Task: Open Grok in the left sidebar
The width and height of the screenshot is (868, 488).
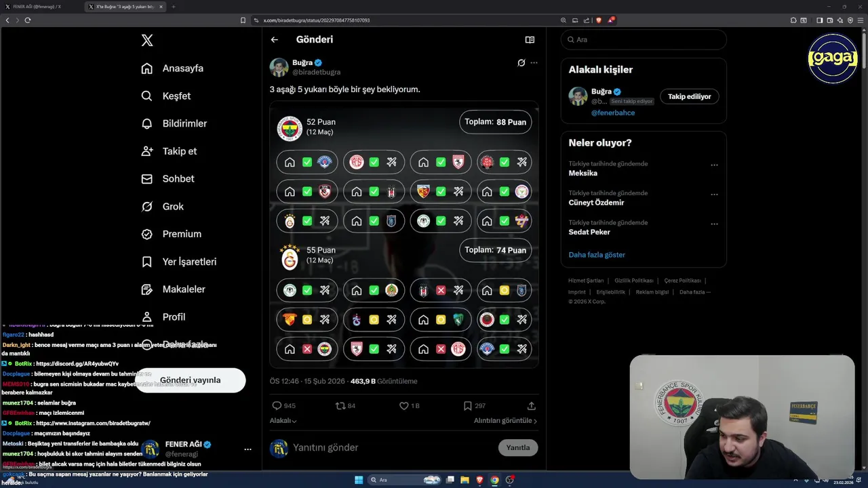Action: click(162, 207)
